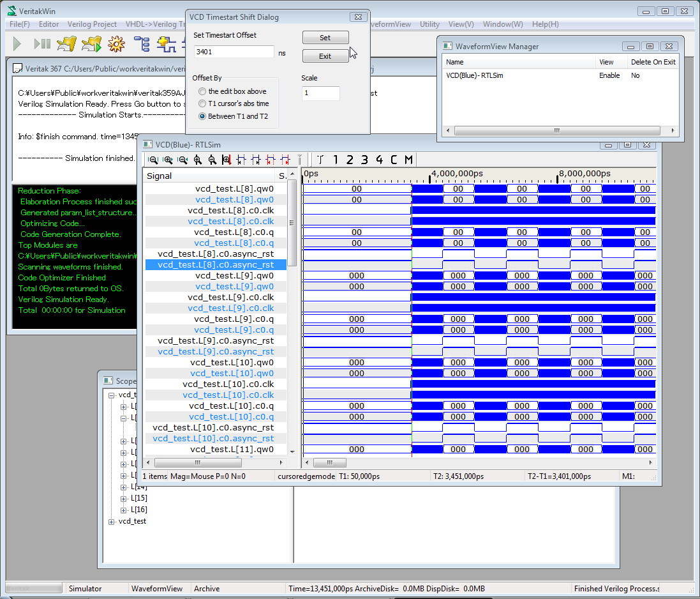Viewport: 700px width, 599px height.
Task: Click the '1' icon in waveform toolbar
Action: tap(335, 160)
